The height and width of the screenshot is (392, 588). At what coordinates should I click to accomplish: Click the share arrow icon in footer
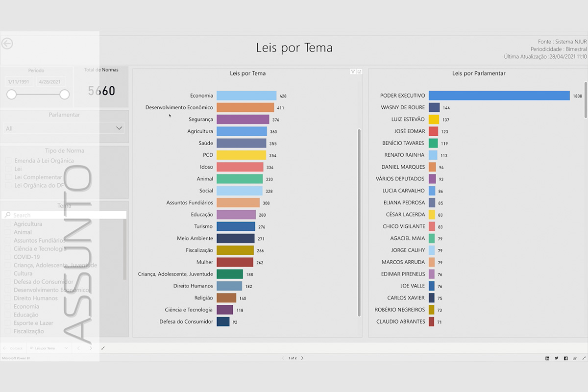pyautogui.click(x=574, y=358)
